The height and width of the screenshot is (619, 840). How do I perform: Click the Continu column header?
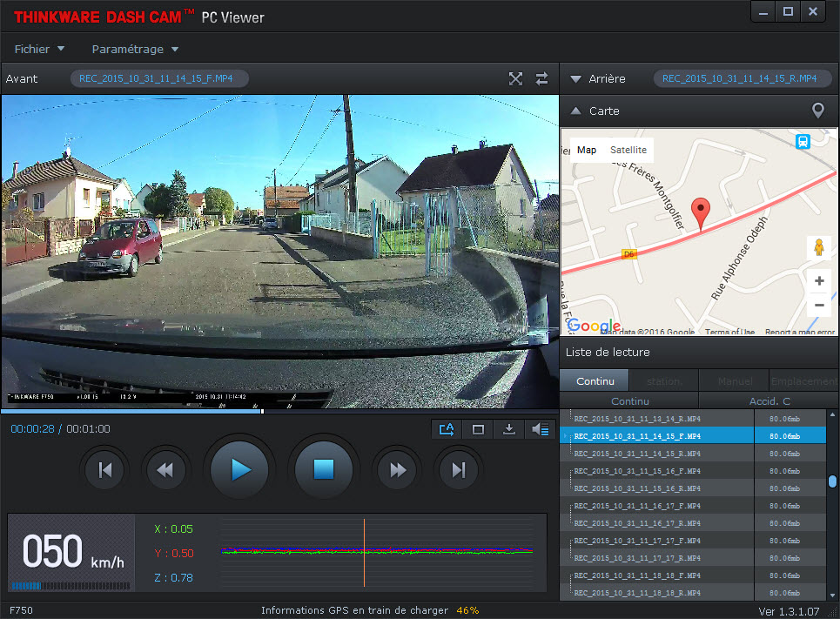click(629, 400)
